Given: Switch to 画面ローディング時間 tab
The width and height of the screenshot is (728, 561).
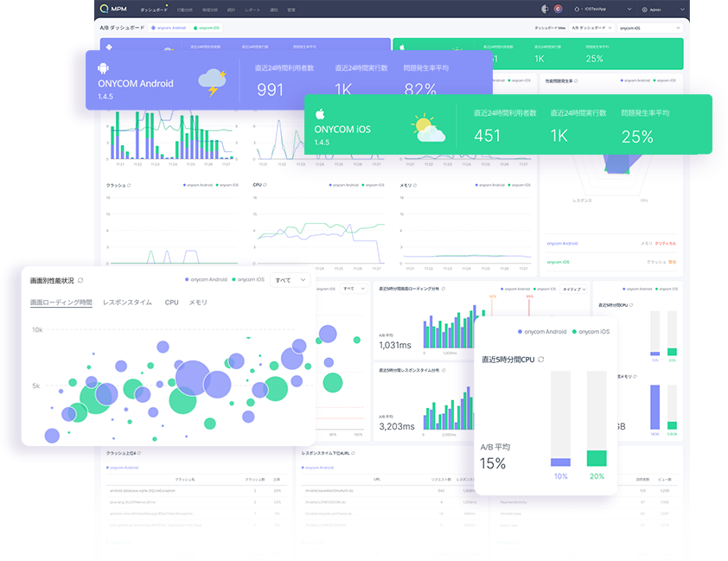Looking at the screenshot, I should [x=61, y=303].
